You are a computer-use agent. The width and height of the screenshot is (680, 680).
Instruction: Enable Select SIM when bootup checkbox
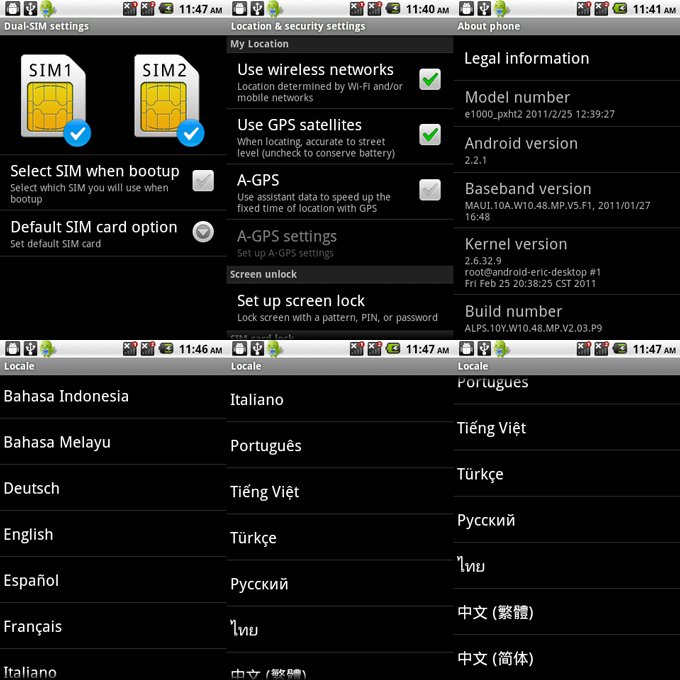pyautogui.click(x=203, y=181)
